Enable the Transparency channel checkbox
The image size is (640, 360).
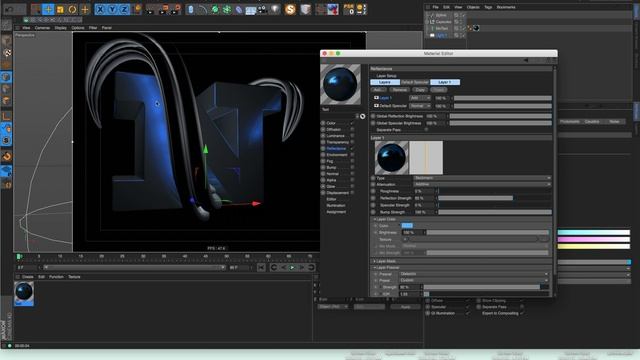(352, 142)
